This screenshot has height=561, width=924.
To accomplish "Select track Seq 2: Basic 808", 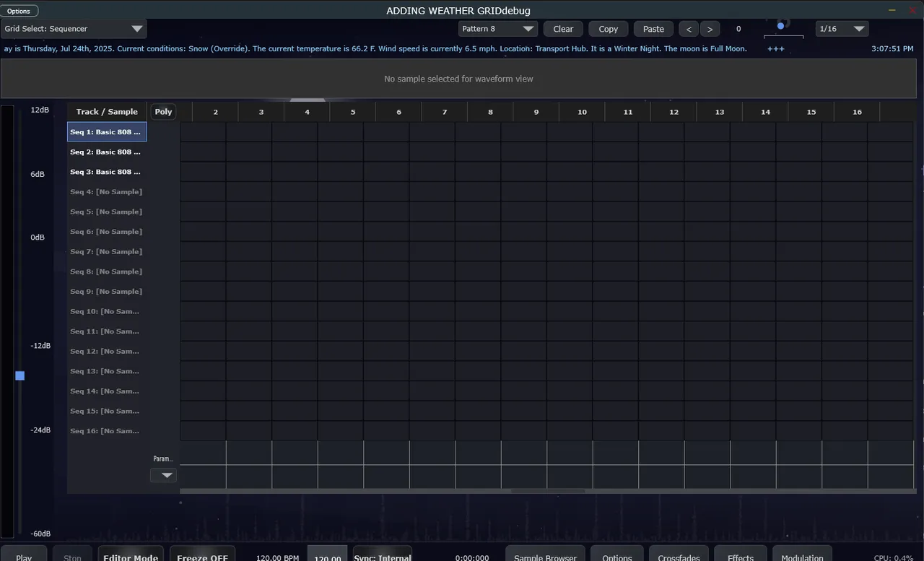I will pyautogui.click(x=106, y=152).
